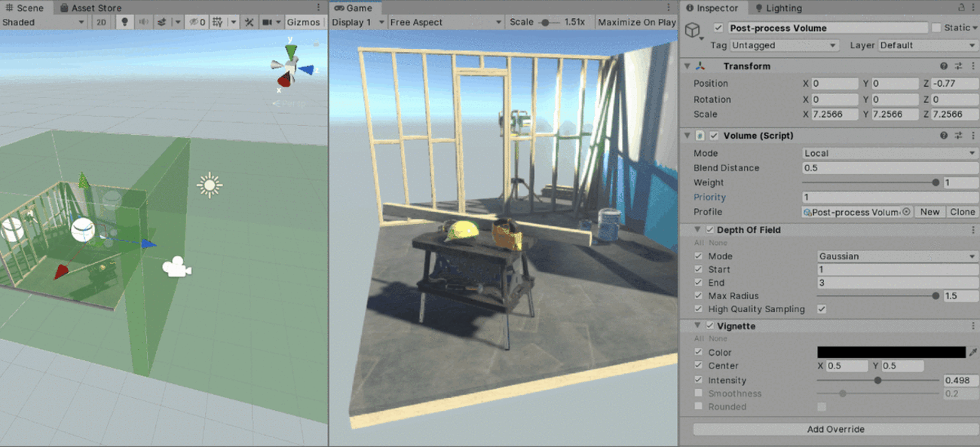Open Depth Of Field Mode Gaussian dropdown

[898, 256]
